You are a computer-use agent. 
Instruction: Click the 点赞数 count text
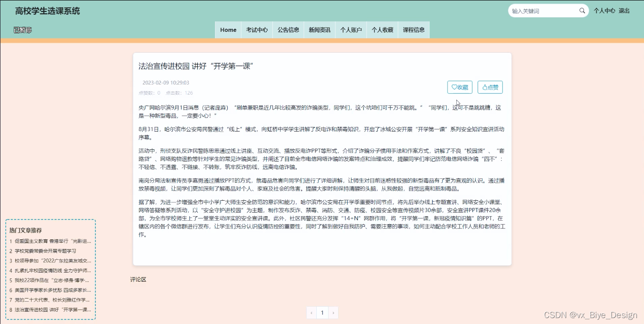tap(149, 93)
